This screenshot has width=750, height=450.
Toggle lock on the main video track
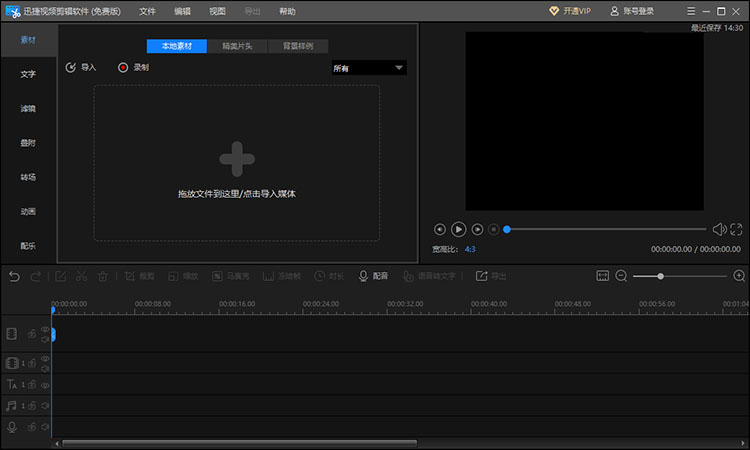point(32,334)
